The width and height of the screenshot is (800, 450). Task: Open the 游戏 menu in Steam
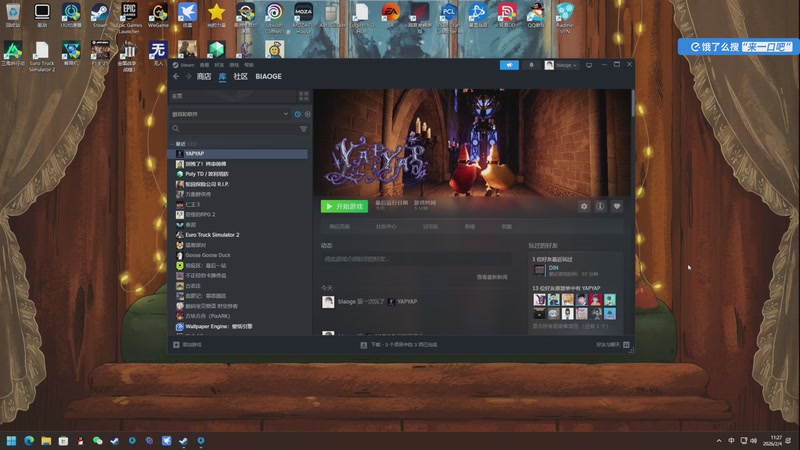pos(234,65)
